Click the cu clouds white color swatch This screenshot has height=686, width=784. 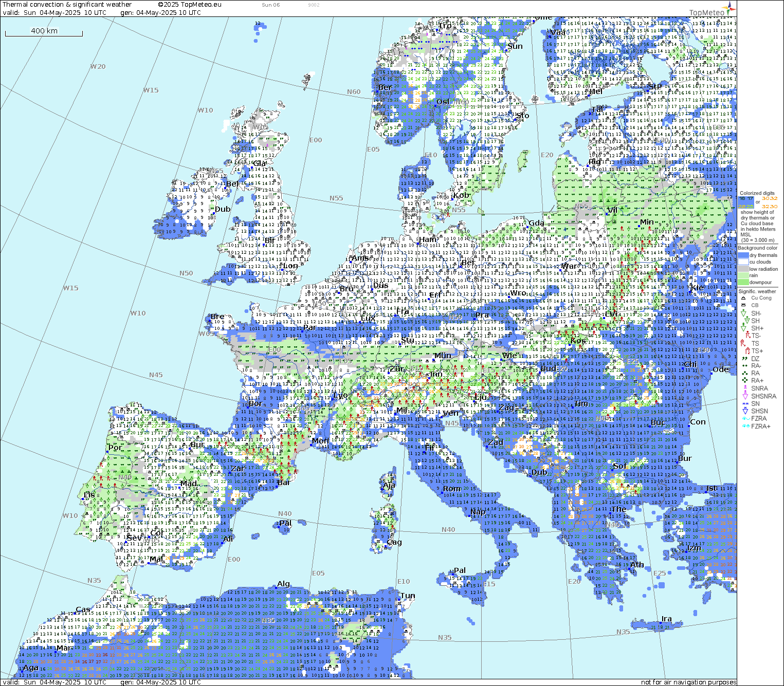pos(743,262)
